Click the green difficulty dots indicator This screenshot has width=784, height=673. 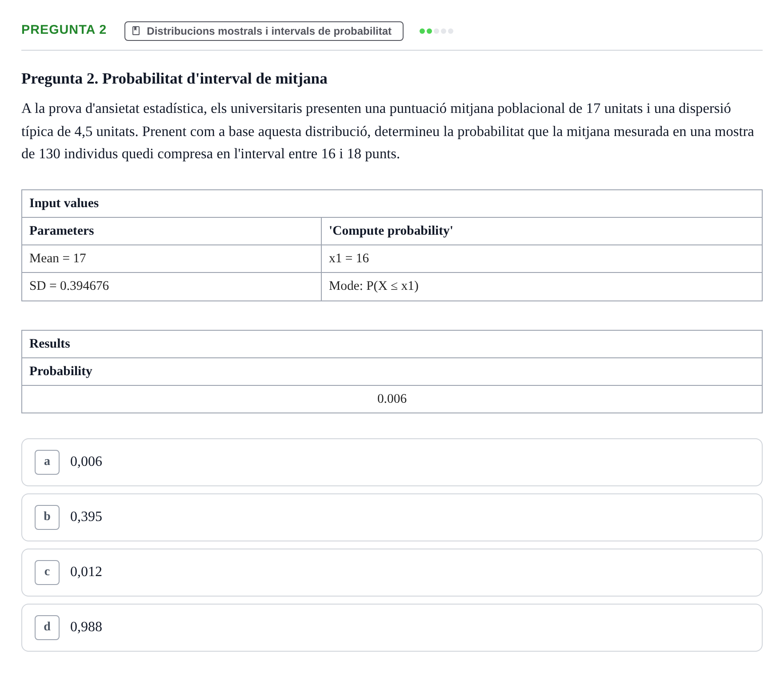pyautogui.click(x=436, y=31)
